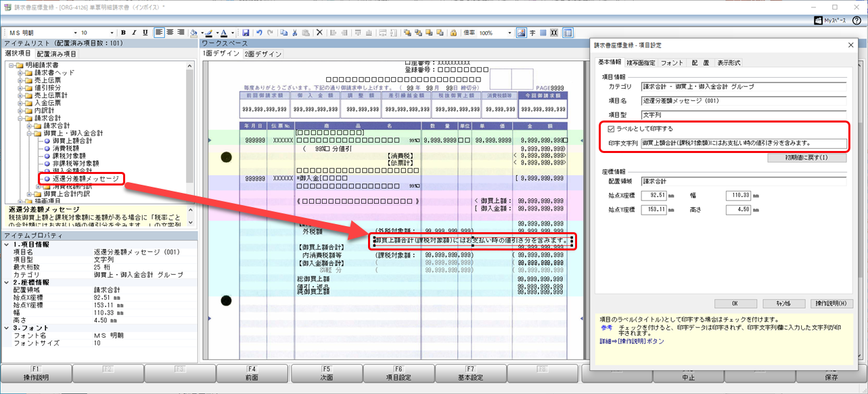The height and width of the screenshot is (394, 868).
Task: Open the font size 10 dropdown
Action: tap(112, 32)
